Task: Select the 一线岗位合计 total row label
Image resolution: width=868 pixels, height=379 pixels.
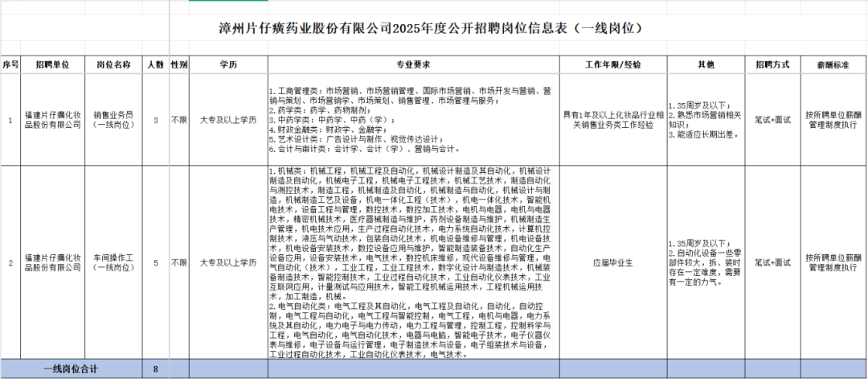Action: pos(71,369)
